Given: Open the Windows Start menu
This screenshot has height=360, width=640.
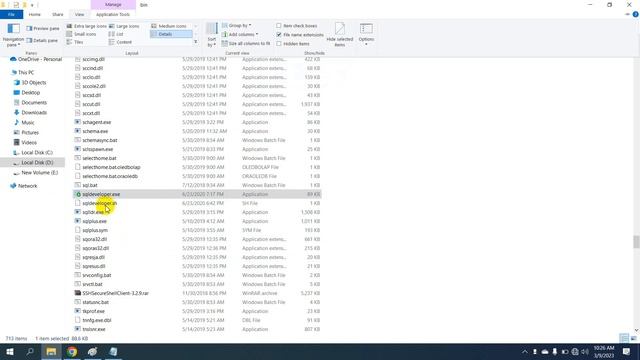Looking at the screenshot, I should (x=10, y=351).
